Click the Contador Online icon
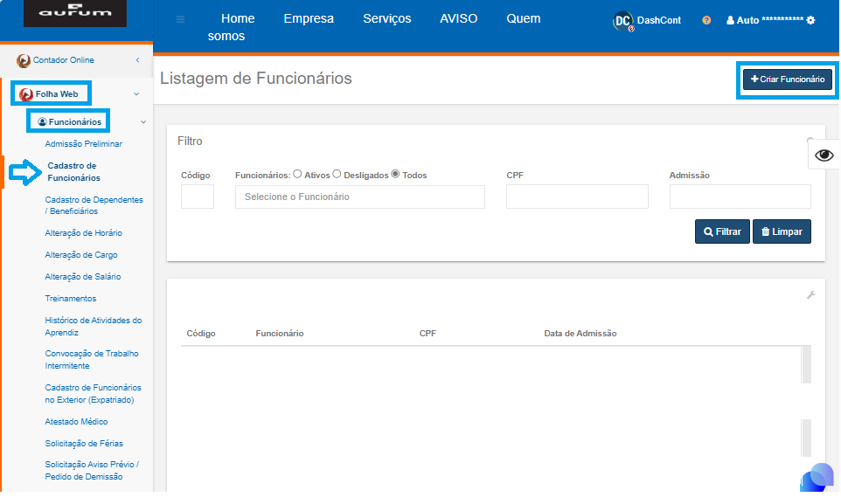The height and width of the screenshot is (504, 841). click(23, 60)
